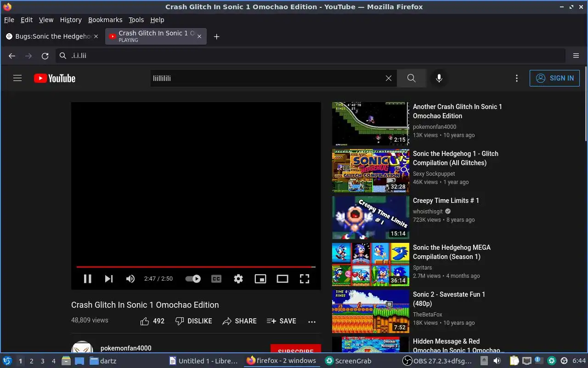Open dartz folder from taskbar
The image size is (588, 368).
(103, 361)
